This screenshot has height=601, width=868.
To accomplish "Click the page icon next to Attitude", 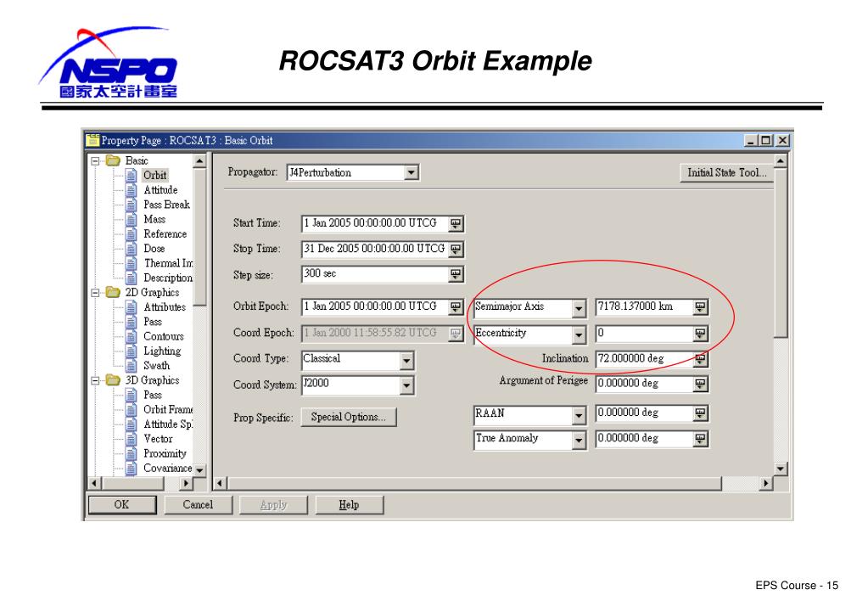I will [132, 190].
